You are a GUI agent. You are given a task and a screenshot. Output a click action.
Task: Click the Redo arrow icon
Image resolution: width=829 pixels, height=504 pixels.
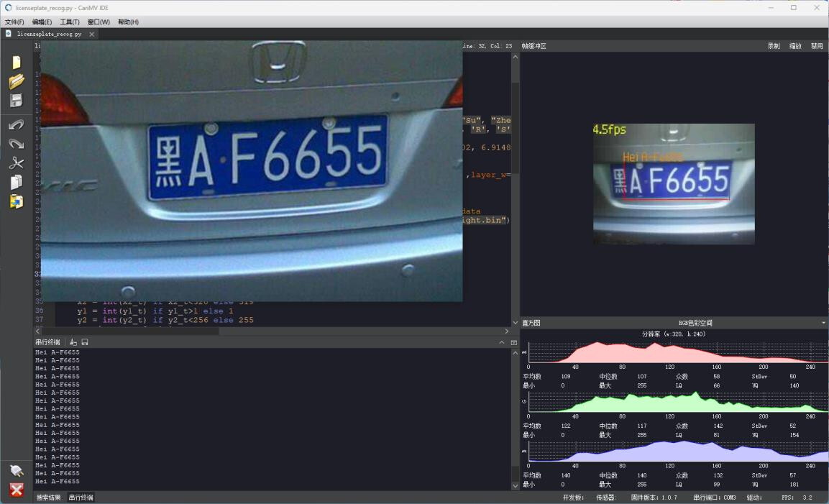[x=17, y=143]
